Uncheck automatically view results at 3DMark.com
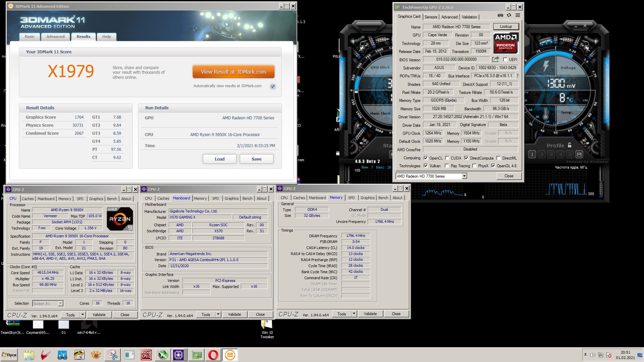 point(273,86)
